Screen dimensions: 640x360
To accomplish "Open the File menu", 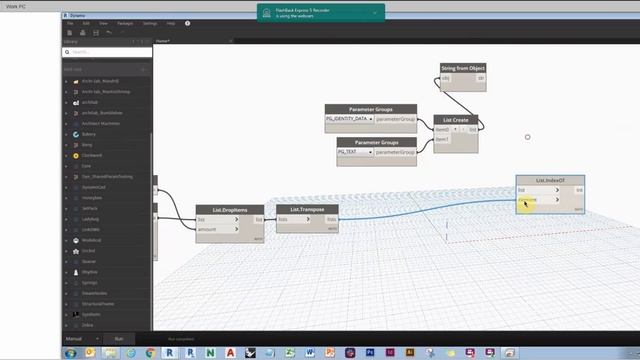I will point(70,24).
